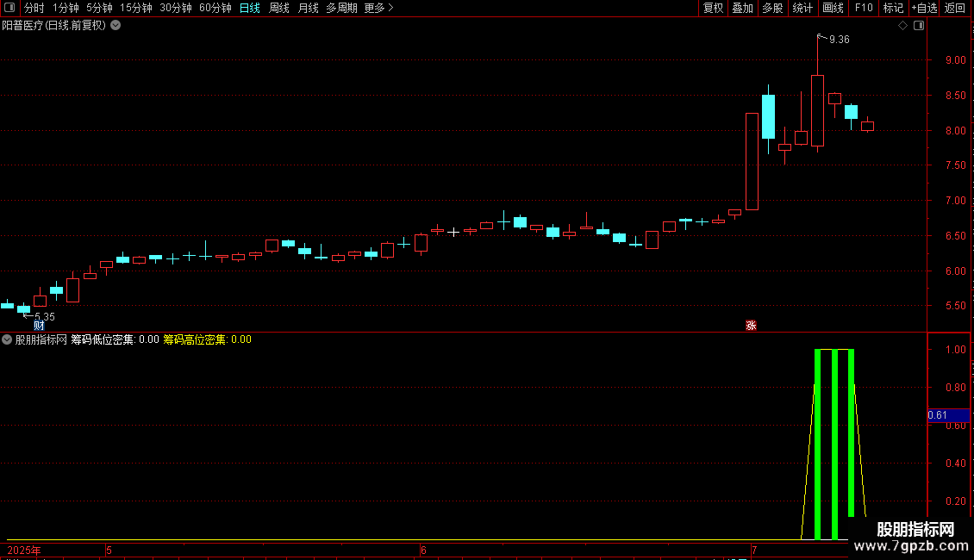974x560 pixels.
Task: Click the 5.35 low price label
Action: 45,317
